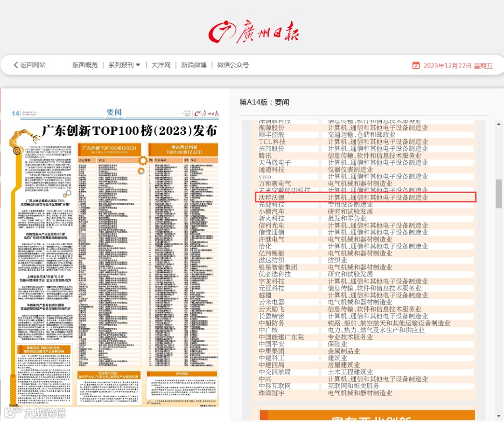Click industry cell 保险业
This screenshot has width=504, height=422.
point(337,344)
